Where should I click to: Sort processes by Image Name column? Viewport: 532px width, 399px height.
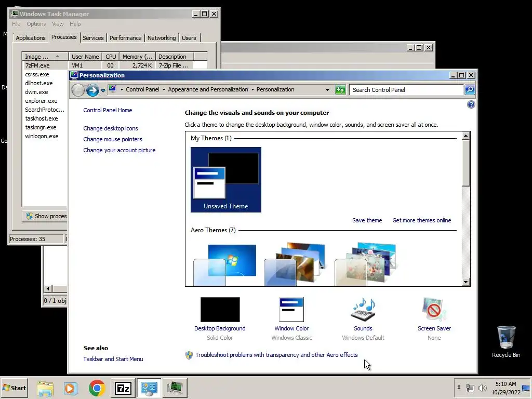pyautogui.click(x=46, y=57)
